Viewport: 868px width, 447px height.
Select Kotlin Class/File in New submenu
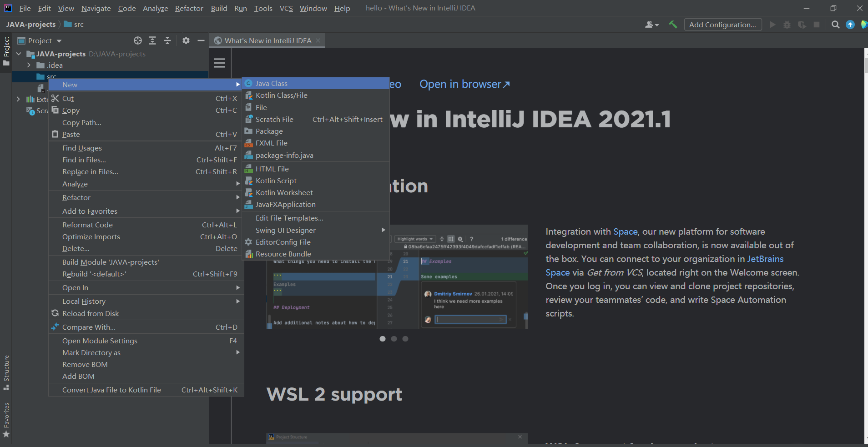[x=316, y=95]
